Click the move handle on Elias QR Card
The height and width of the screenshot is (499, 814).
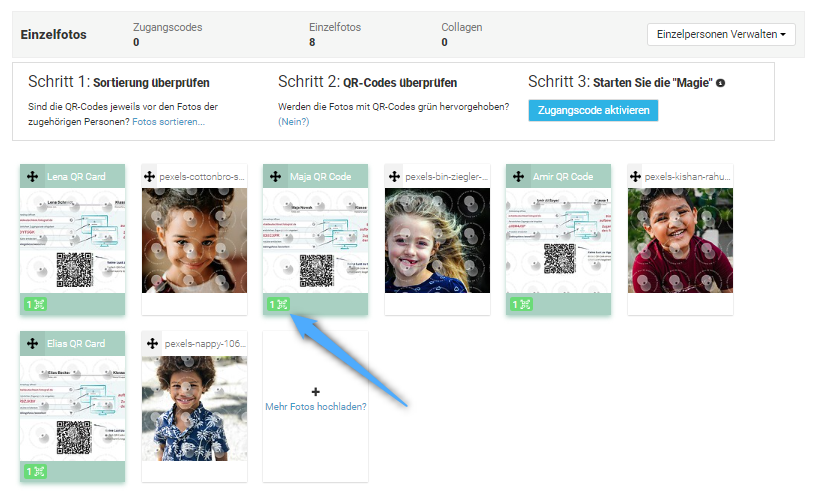pyautogui.click(x=32, y=343)
